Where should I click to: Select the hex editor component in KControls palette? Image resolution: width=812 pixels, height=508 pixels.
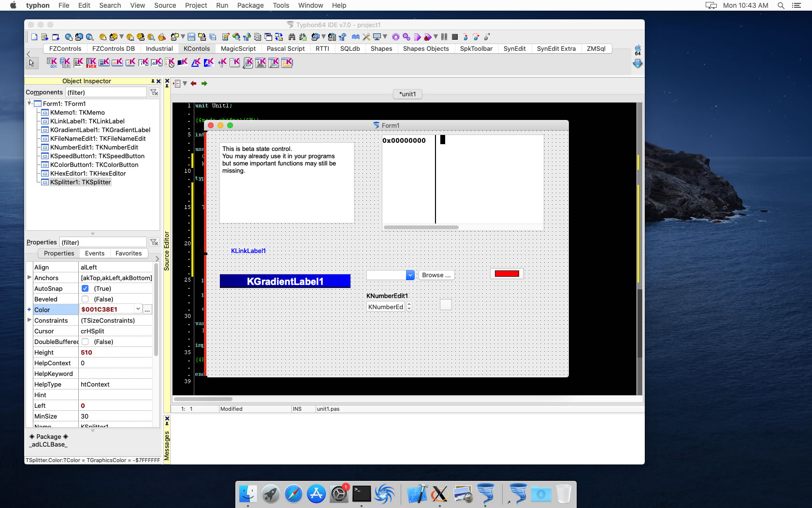point(91,62)
